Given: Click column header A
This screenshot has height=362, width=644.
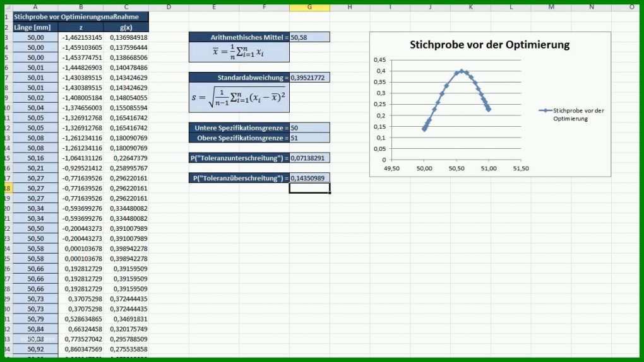Looking at the screenshot, I should 35,7.
